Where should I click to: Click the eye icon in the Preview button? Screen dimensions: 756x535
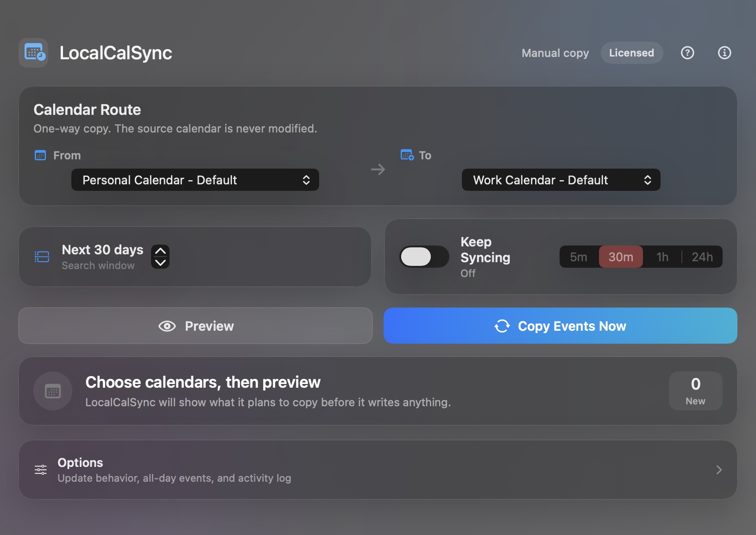click(167, 326)
